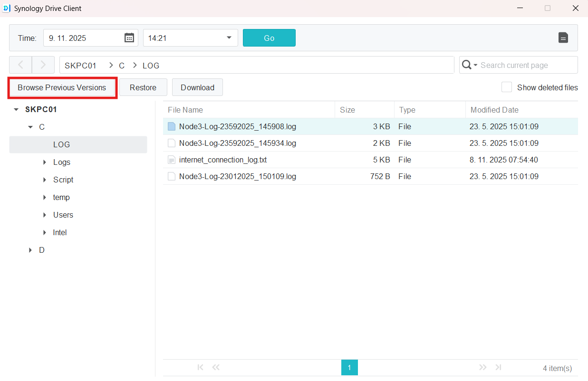Go to last page in pagination
588x381 pixels.
[498, 367]
